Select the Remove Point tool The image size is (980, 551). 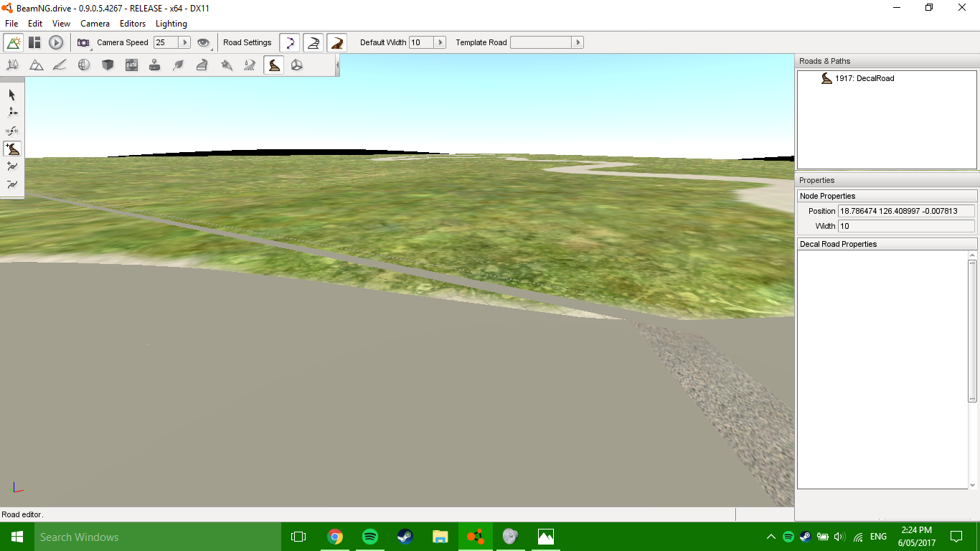tap(12, 184)
